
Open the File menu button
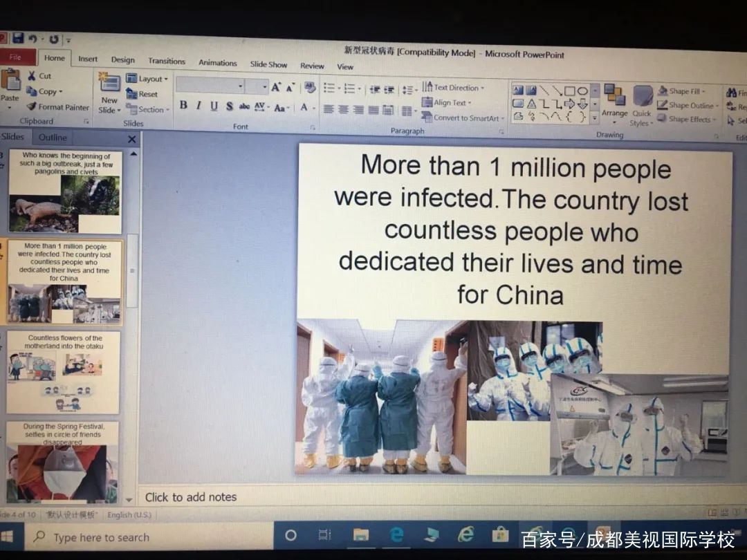coord(17,57)
